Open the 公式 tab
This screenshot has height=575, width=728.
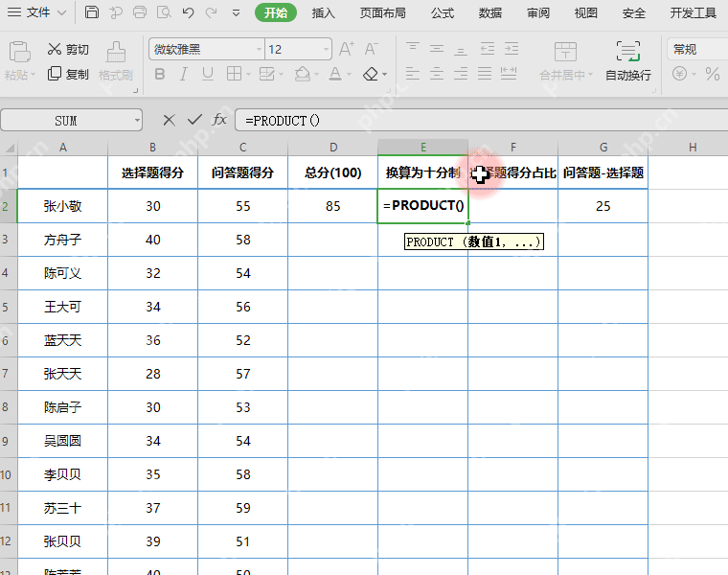click(442, 13)
